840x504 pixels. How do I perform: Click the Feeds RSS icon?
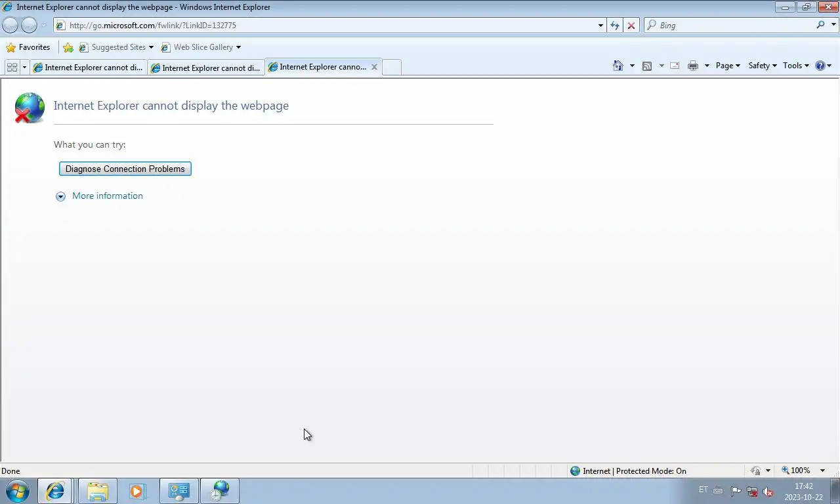pos(646,66)
